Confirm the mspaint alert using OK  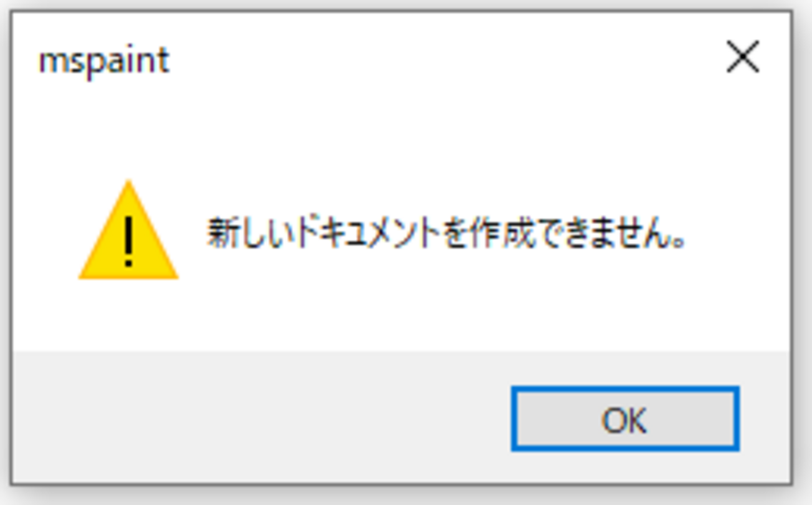pos(625,419)
